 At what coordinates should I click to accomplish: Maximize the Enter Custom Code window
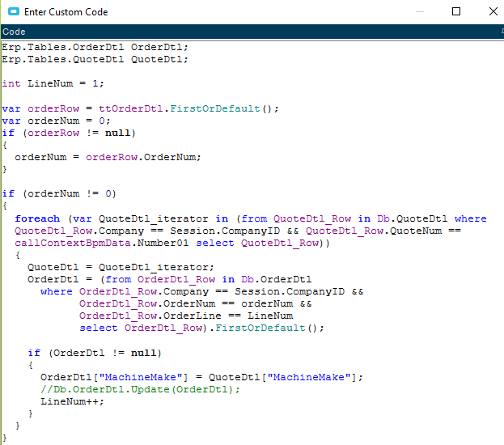pos(456,11)
